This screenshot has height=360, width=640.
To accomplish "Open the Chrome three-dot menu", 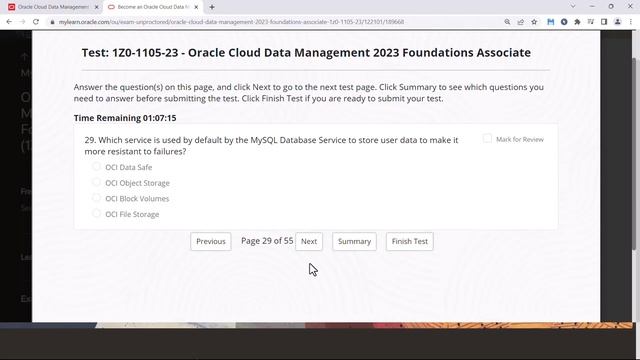I will pos(631,22).
